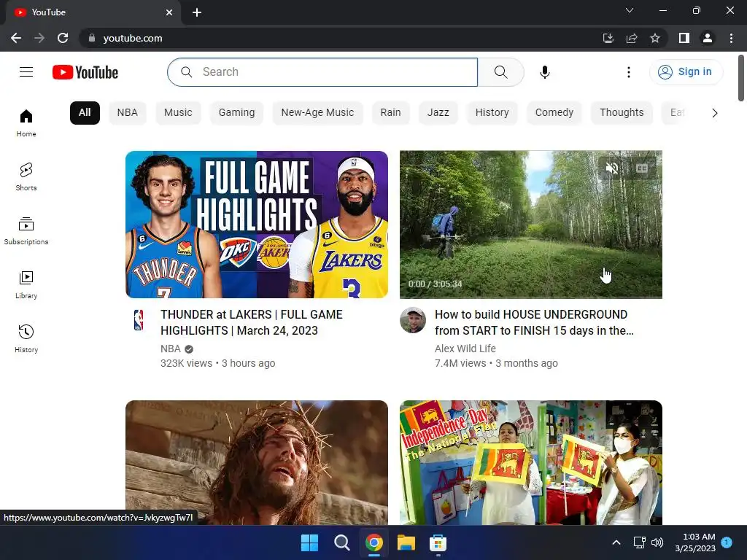Open NBA channel name link
Viewport: 747px width, 560px height.
(x=171, y=349)
